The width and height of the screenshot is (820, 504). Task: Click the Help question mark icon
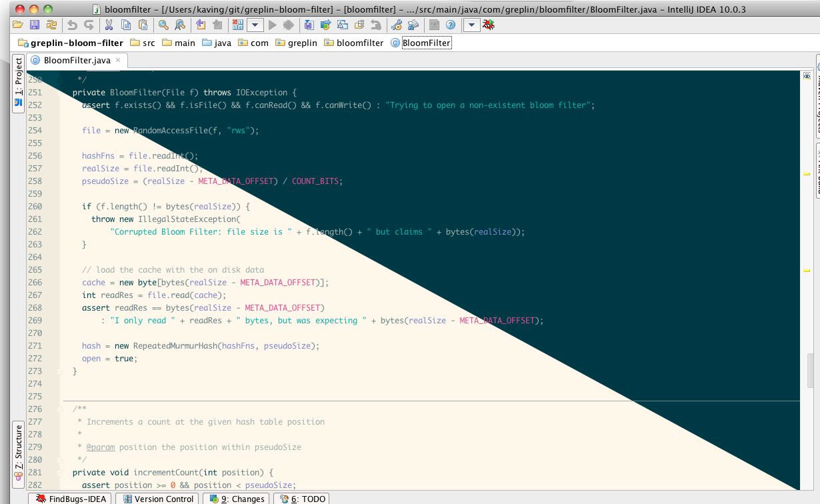pos(449,25)
